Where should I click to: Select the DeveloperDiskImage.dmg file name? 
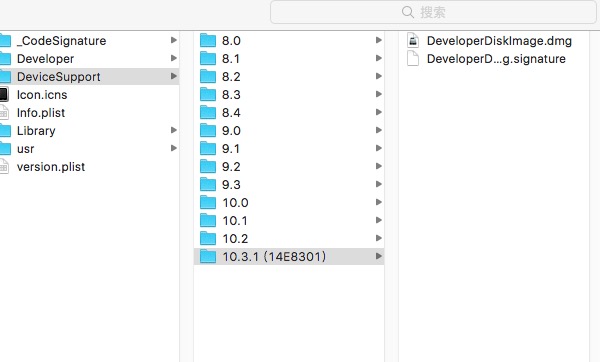(499, 41)
